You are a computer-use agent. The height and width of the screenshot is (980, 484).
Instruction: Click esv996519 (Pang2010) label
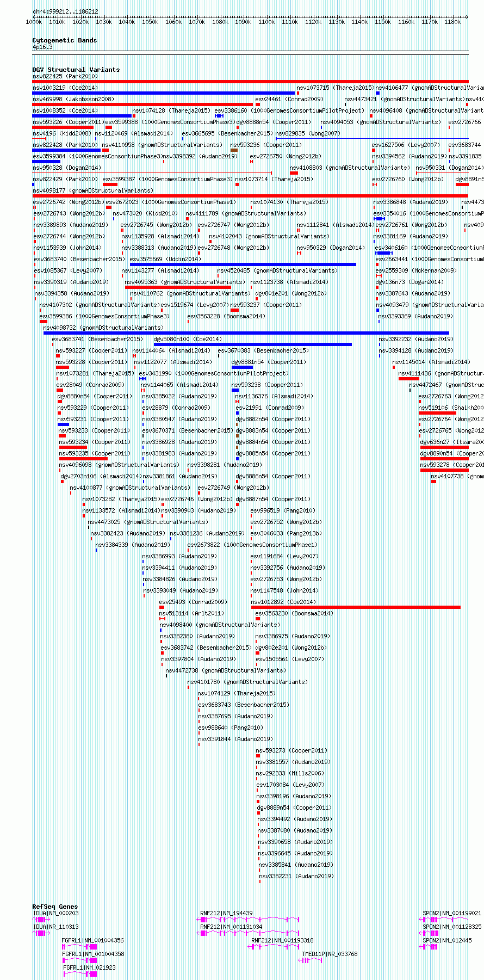(283, 511)
